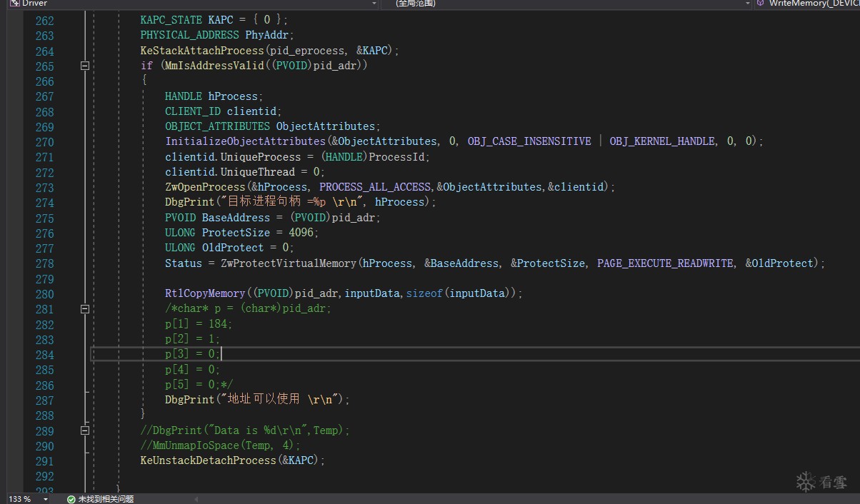
Task: Click commented MmUnmapIoSpace on line 290
Action: [221, 445]
